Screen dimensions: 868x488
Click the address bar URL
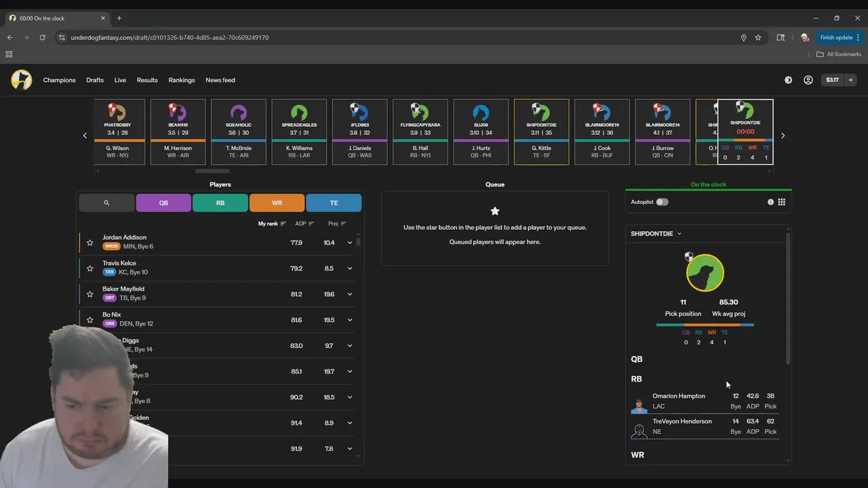(x=170, y=37)
